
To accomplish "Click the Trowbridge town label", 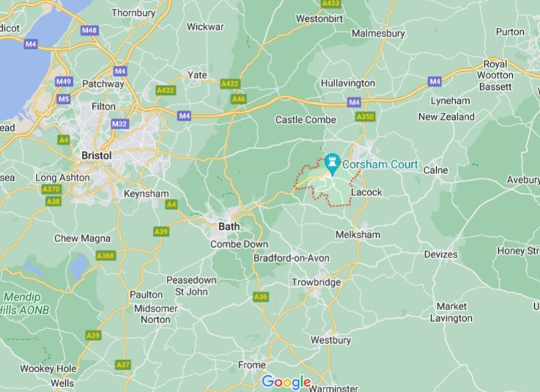I will 316,282.
